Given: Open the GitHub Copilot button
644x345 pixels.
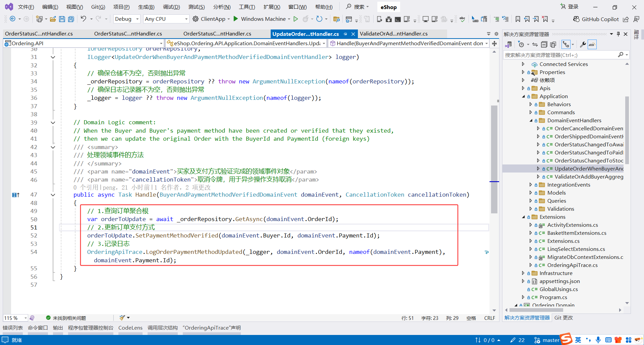Looking at the screenshot, I should (596, 19).
